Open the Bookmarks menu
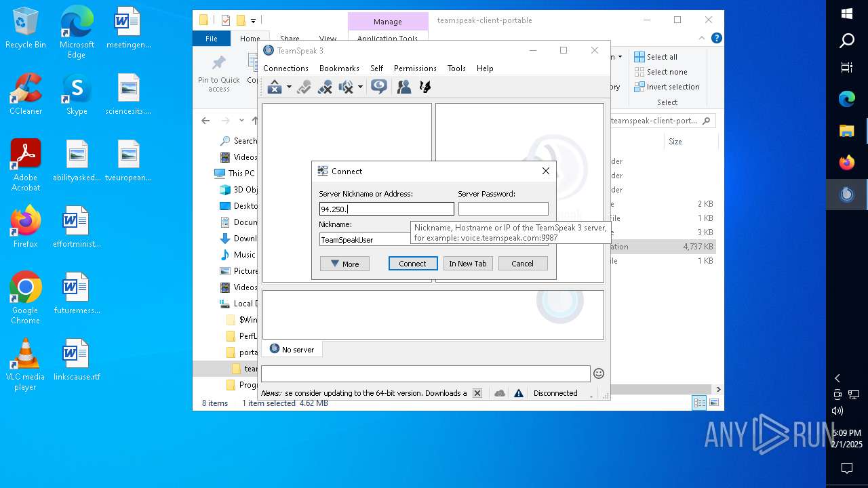The width and height of the screenshot is (868, 488). pyautogui.click(x=339, y=68)
